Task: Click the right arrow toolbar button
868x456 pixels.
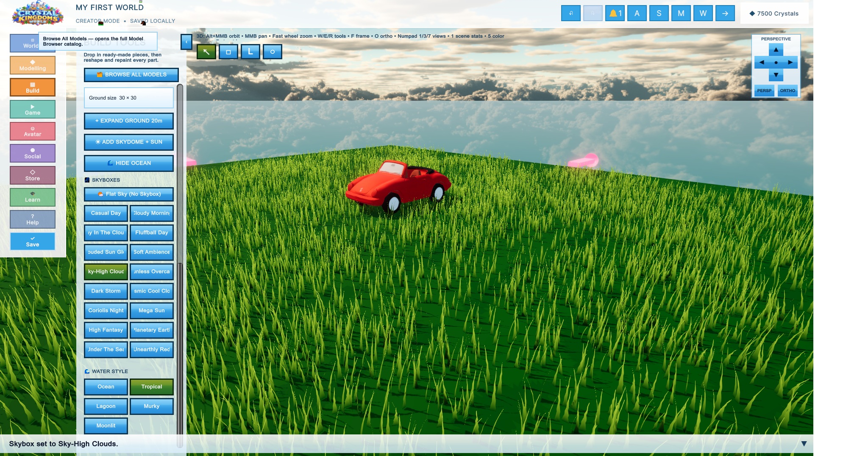Action: point(725,13)
